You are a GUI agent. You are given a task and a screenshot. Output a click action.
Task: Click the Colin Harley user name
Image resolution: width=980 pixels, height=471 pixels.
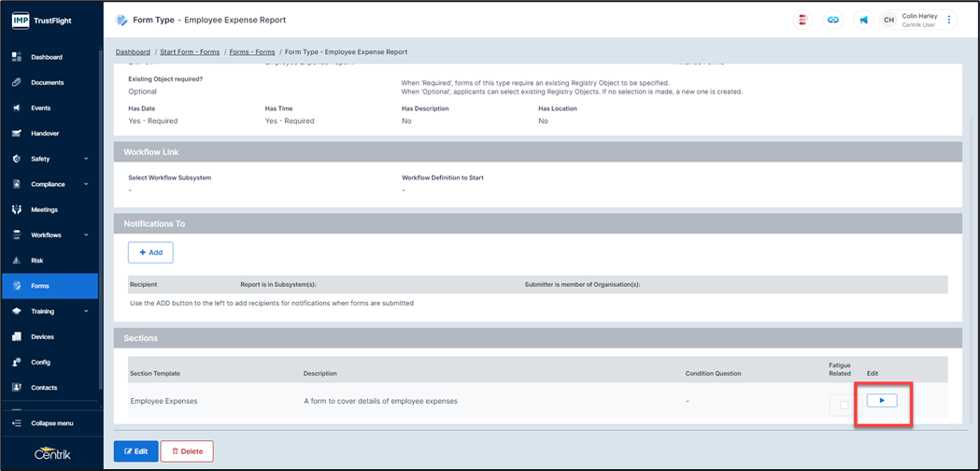pyautogui.click(x=919, y=16)
